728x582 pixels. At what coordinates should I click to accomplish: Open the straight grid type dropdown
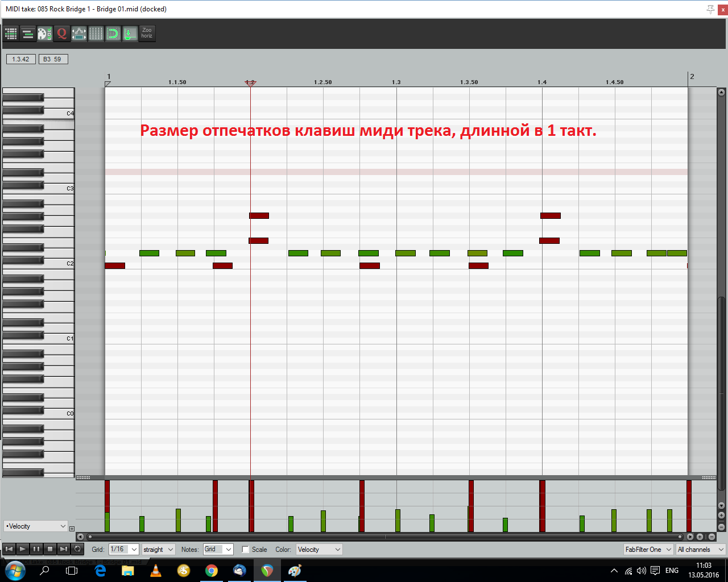(x=158, y=550)
